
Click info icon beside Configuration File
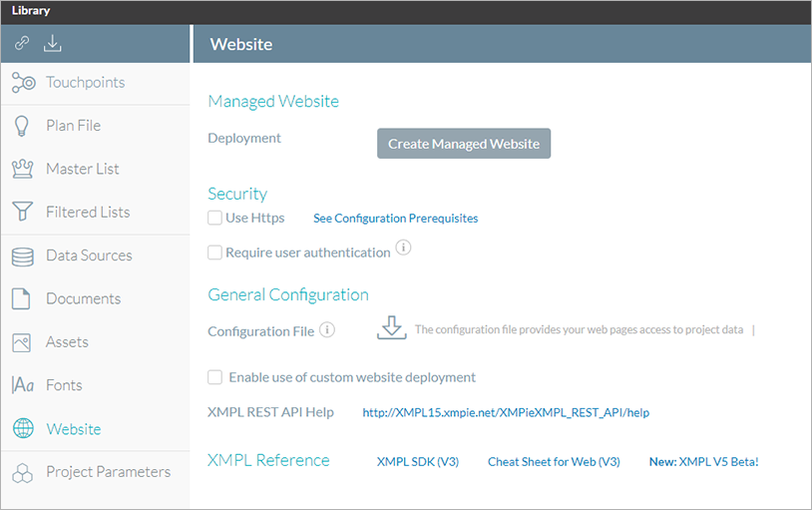coord(327,329)
